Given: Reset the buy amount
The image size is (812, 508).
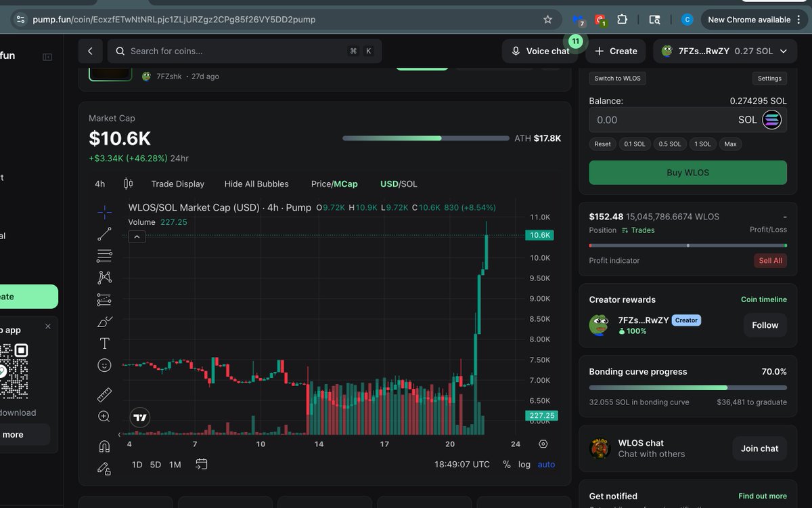Looking at the screenshot, I should point(602,144).
